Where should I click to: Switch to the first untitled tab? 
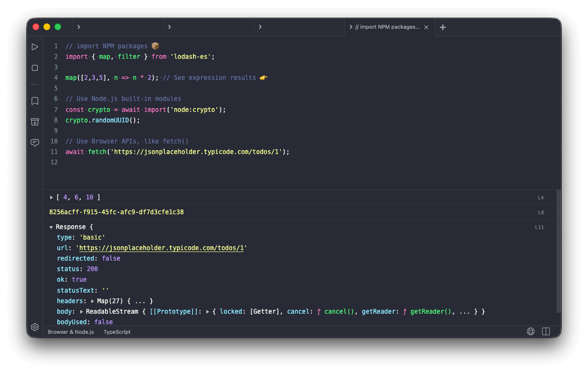118,27
